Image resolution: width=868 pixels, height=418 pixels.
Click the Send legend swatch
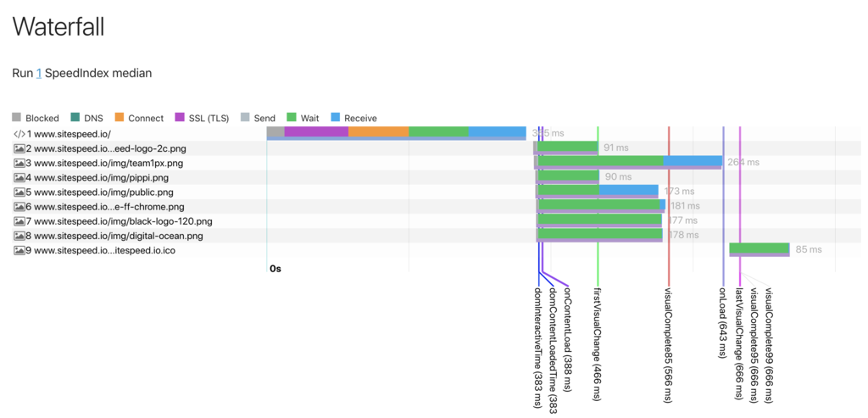[245, 117]
